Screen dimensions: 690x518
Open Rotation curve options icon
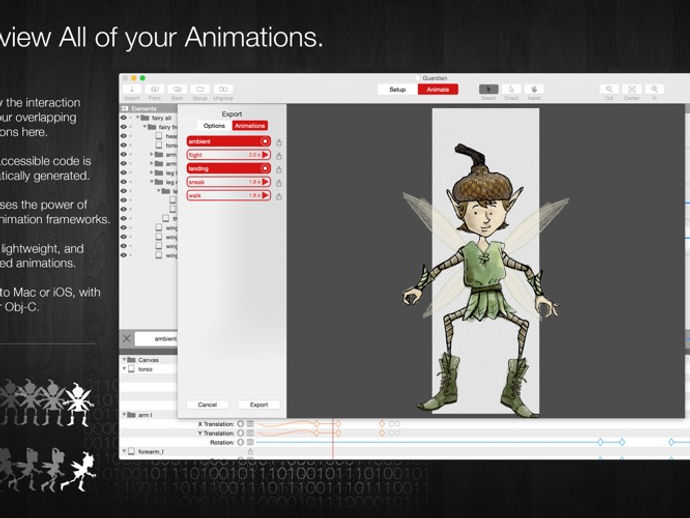(x=250, y=442)
